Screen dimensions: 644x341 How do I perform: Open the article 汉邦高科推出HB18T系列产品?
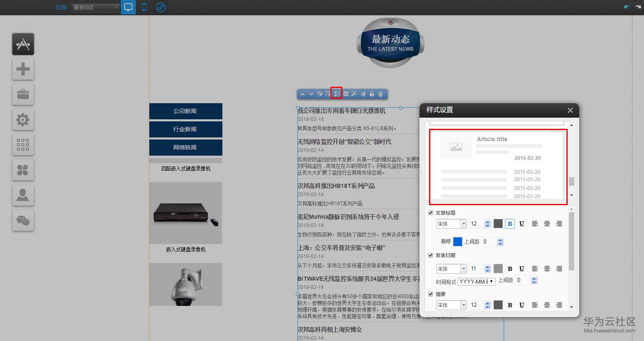[336, 186]
